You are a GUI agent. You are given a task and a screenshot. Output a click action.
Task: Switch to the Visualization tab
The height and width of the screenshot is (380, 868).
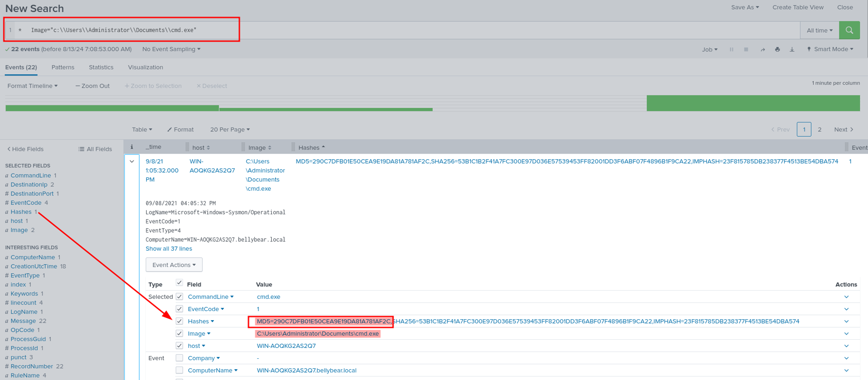[x=145, y=67]
